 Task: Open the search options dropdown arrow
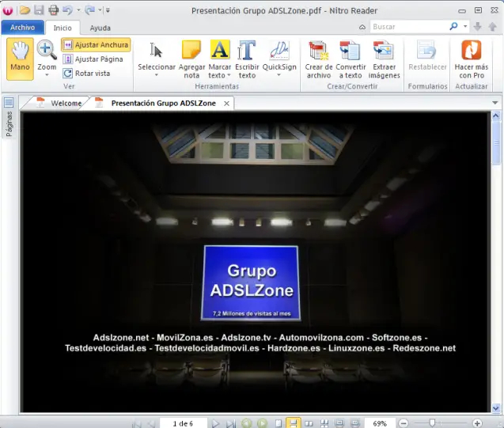pyautogui.click(x=465, y=26)
